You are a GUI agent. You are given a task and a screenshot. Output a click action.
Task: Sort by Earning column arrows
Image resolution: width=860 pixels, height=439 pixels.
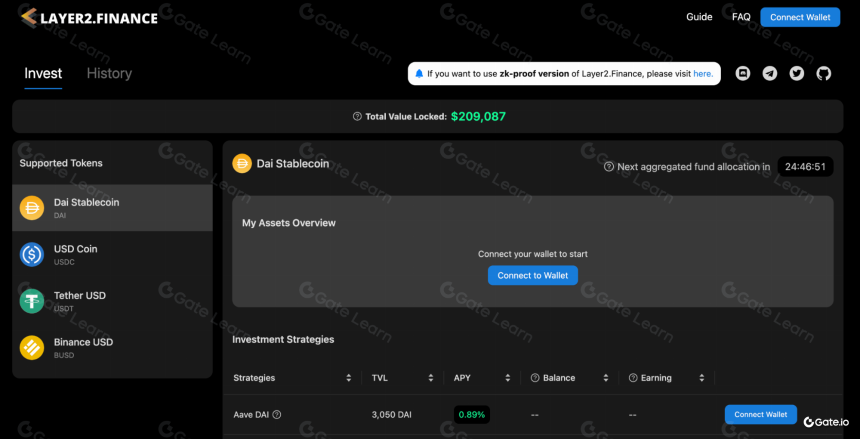point(701,378)
